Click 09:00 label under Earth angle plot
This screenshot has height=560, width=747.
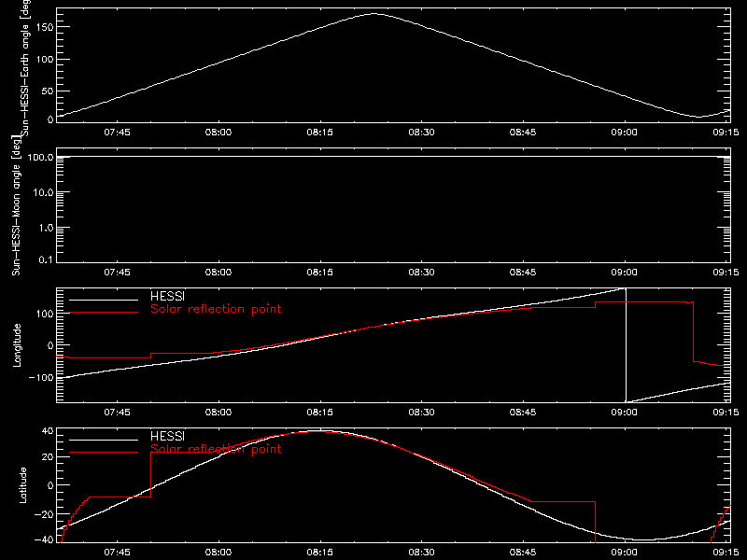click(x=624, y=132)
